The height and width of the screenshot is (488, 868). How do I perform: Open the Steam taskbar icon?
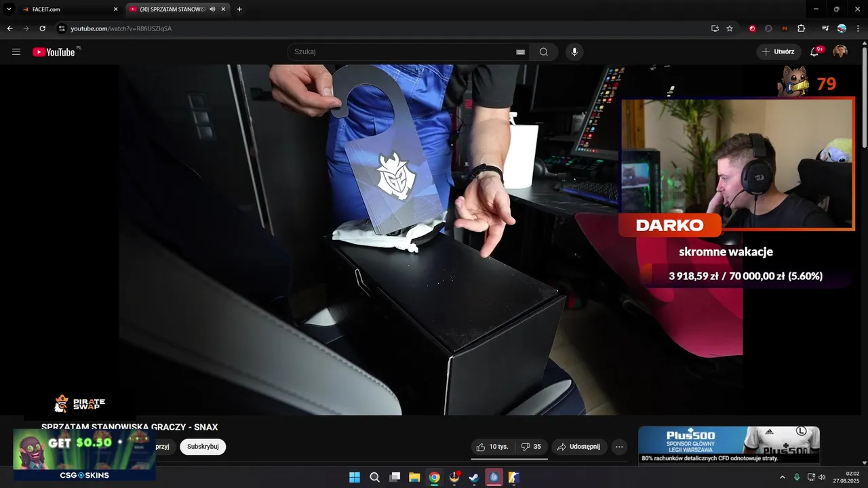tap(474, 477)
